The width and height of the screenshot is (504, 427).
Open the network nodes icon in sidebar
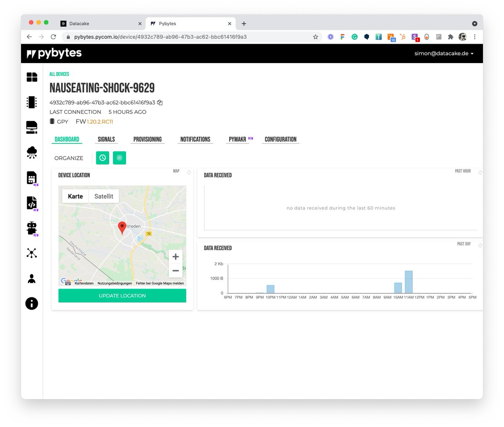coord(31,253)
